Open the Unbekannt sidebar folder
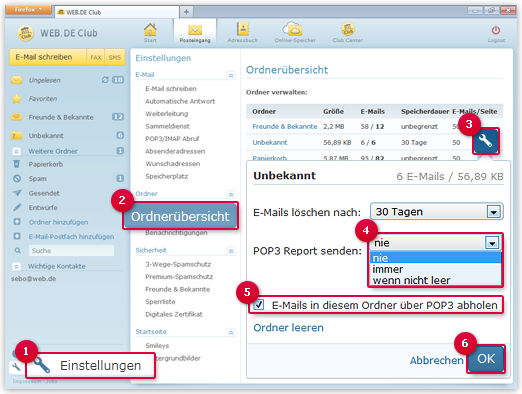522x394 pixels. tap(46, 136)
